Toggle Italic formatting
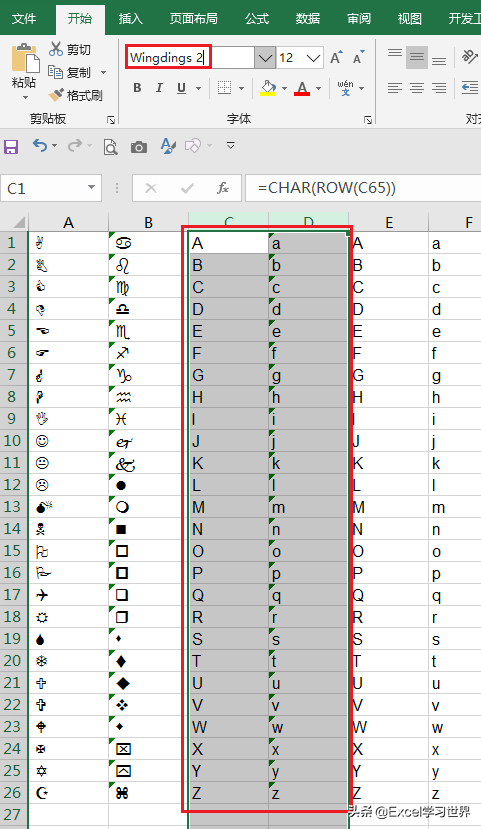This screenshot has height=829, width=481. click(159, 88)
